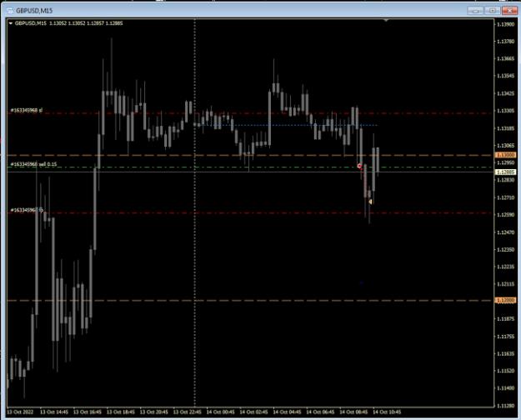Click price axis value 1.13900
The height and width of the screenshot is (420, 521).
click(x=505, y=24)
